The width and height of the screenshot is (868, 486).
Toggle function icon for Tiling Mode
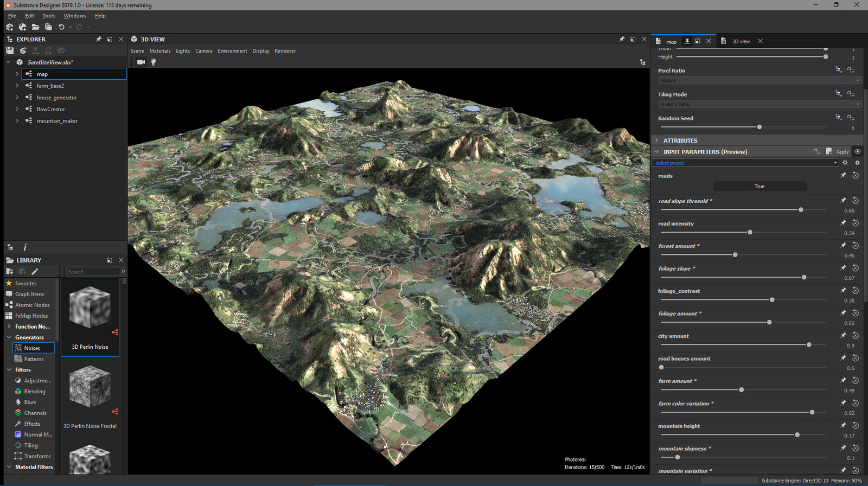coord(851,94)
